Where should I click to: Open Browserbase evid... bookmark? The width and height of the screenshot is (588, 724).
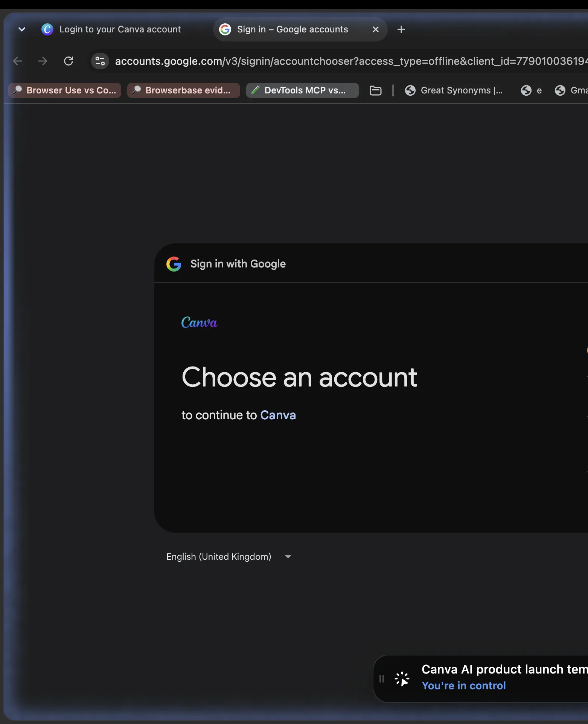(x=184, y=90)
